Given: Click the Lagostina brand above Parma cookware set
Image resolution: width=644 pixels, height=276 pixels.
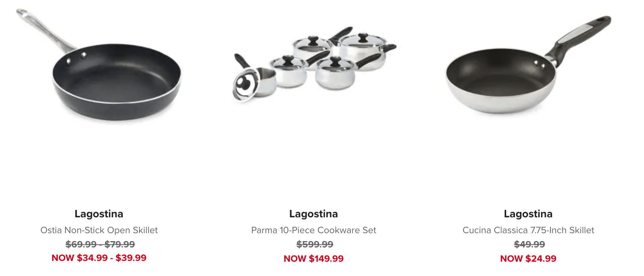Looking at the screenshot, I should 314,214.
